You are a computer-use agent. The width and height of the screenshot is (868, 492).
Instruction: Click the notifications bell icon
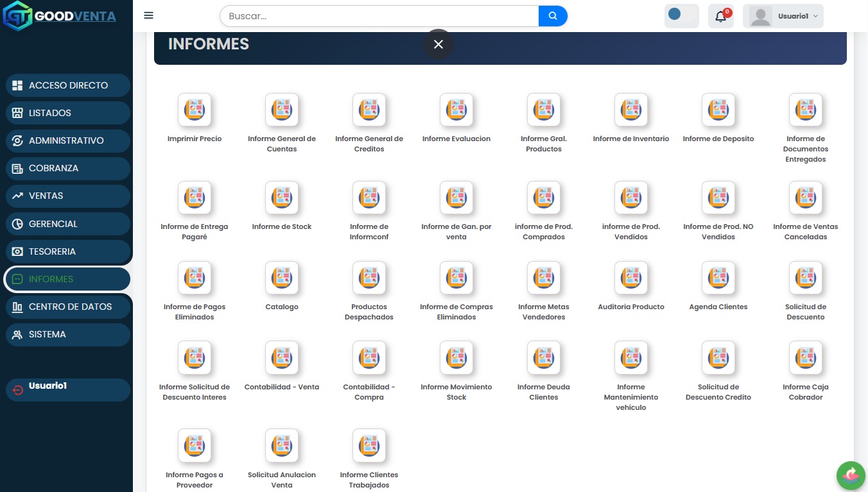tap(720, 16)
